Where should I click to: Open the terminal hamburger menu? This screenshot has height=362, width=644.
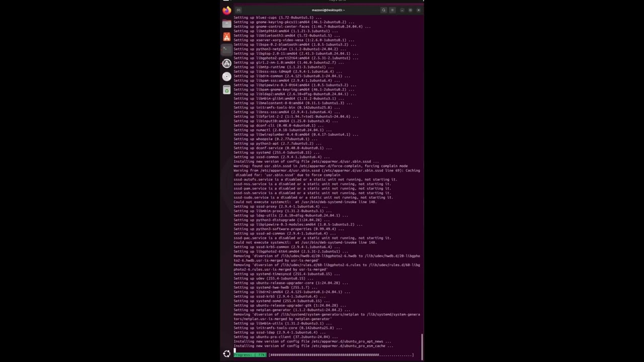pos(392,10)
